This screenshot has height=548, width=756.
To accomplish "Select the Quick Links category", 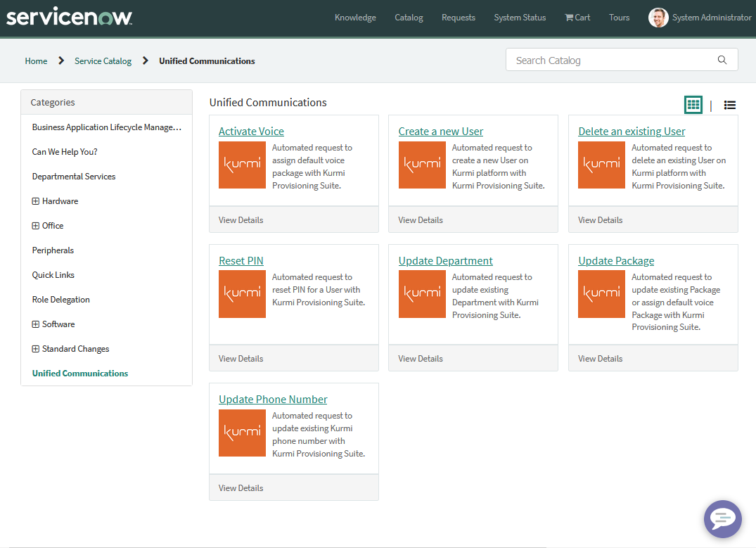I will coord(53,275).
